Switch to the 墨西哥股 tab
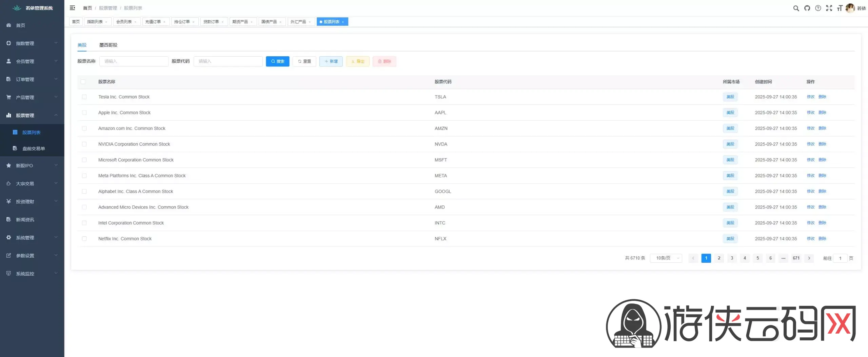Viewport: 868px width, 357px height. (108, 45)
